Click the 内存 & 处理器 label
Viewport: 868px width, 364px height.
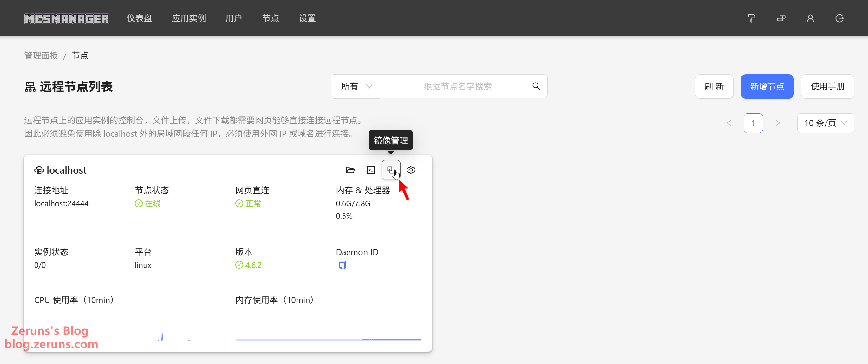click(362, 190)
